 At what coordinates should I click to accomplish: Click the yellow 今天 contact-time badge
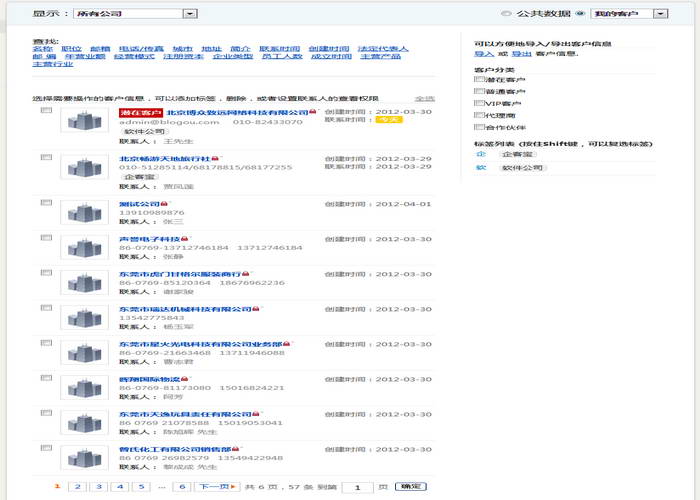(x=389, y=120)
